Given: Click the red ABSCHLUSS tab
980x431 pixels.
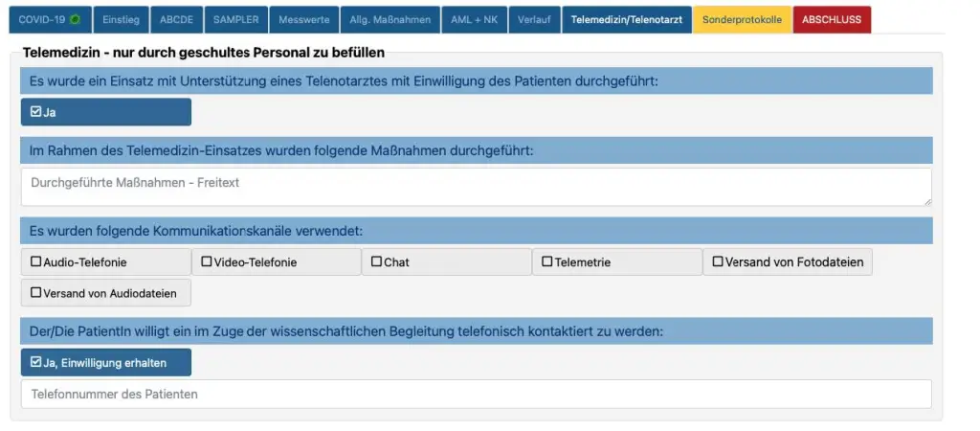Looking at the screenshot, I should 832,19.
